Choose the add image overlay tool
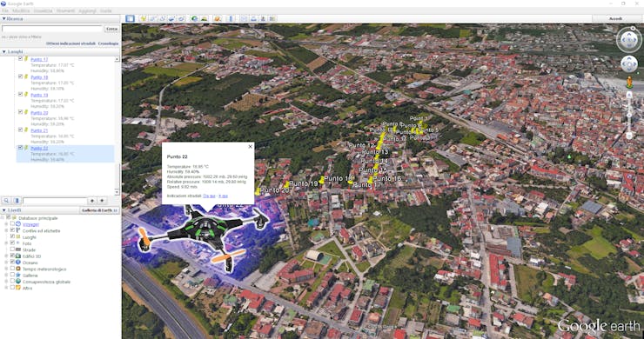644x339 pixels. tap(171, 19)
